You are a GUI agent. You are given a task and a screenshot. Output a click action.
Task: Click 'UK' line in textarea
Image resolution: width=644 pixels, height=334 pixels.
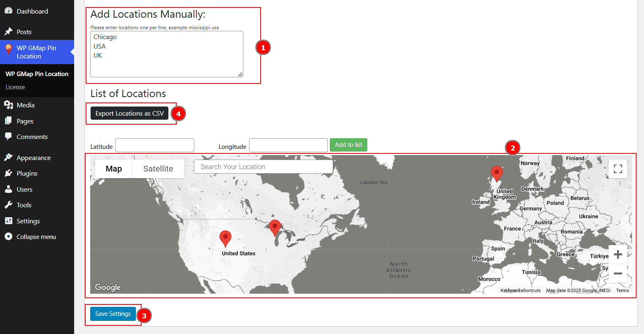tap(98, 56)
